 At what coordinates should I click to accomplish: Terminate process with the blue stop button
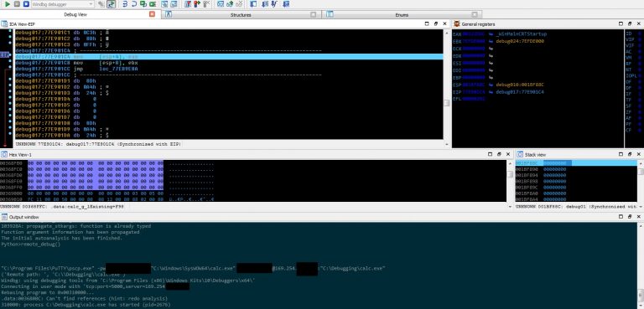coord(26,4)
